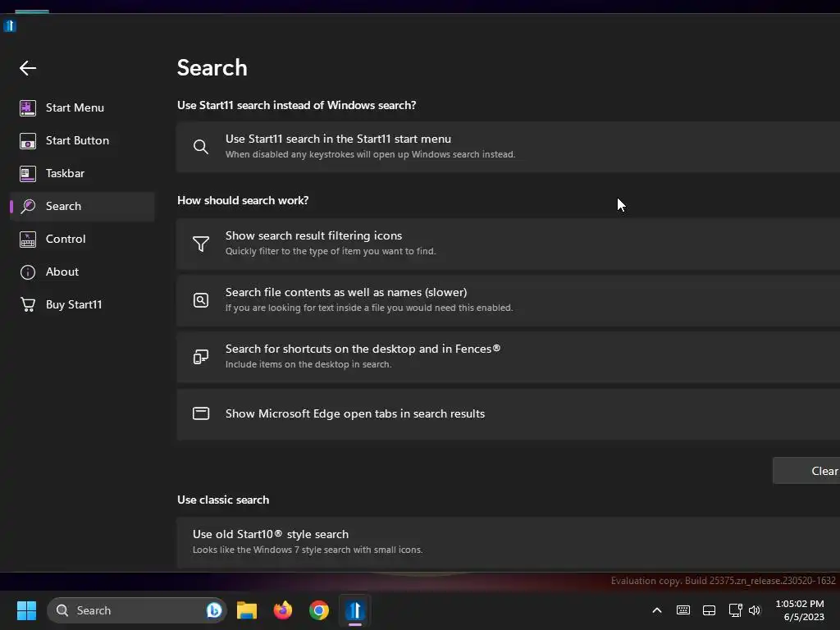Click the file contents search icon
The height and width of the screenshot is (630, 840).
201,300
